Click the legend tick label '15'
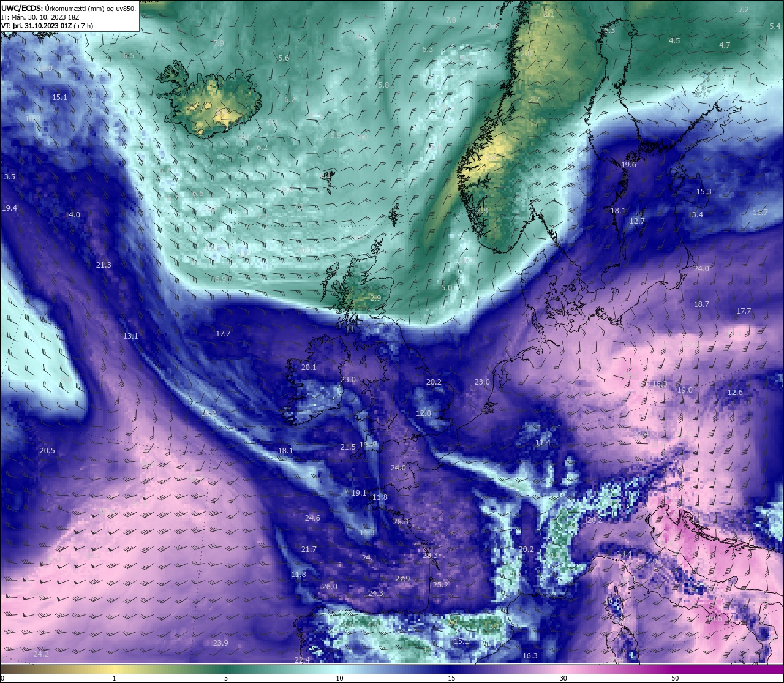Screen dimensions: 784x683 [x=451, y=678]
